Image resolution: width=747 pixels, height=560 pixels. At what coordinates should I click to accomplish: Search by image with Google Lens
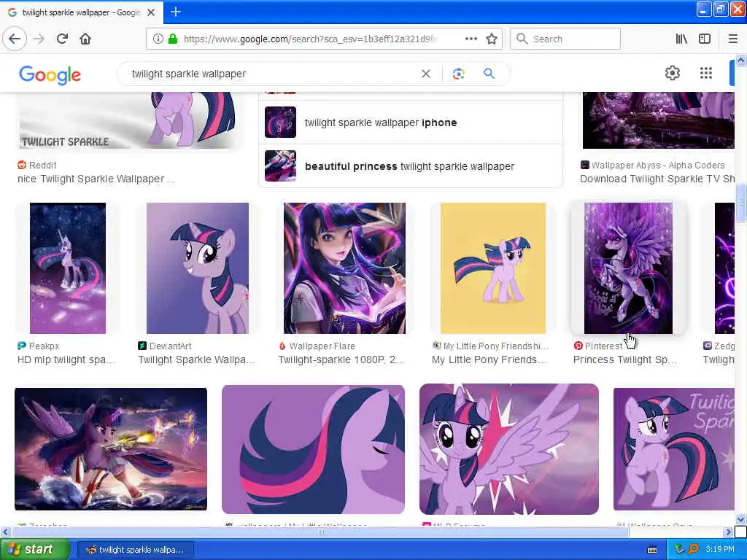458,74
